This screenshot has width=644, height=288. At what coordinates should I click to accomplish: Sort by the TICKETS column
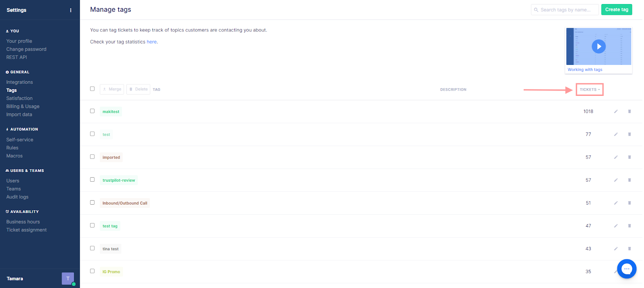pyautogui.click(x=590, y=89)
